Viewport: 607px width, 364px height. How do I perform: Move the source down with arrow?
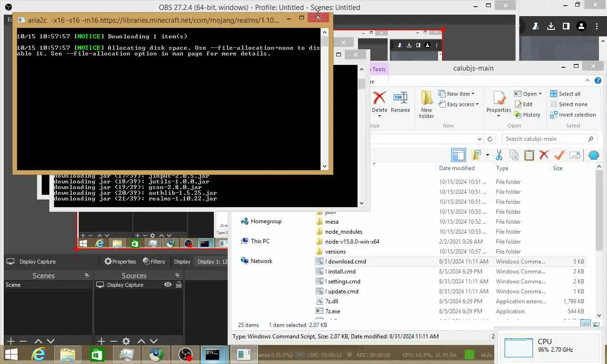pos(154,341)
